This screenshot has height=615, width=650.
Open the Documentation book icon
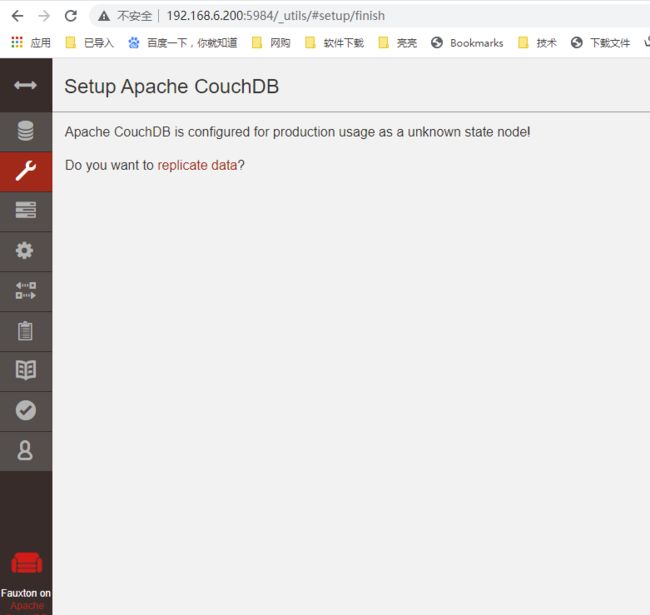pos(26,370)
